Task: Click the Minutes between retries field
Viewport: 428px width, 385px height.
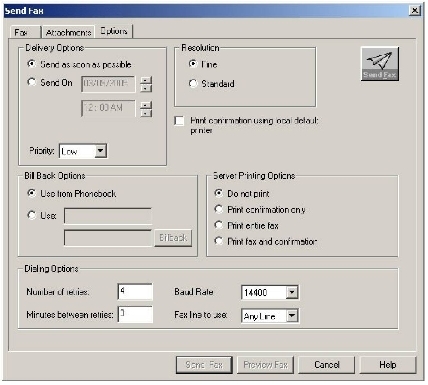Action: [135, 314]
